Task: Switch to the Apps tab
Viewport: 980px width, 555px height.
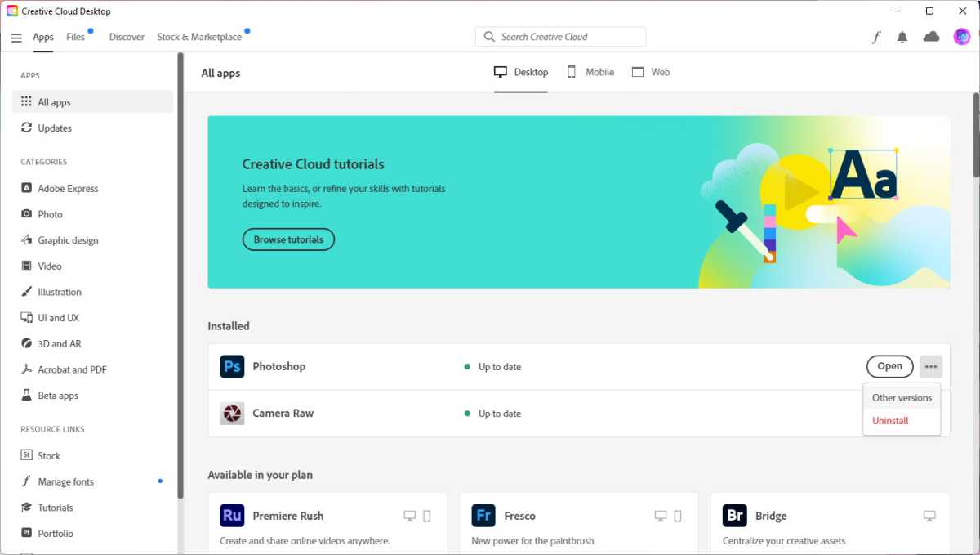Action: 43,37
